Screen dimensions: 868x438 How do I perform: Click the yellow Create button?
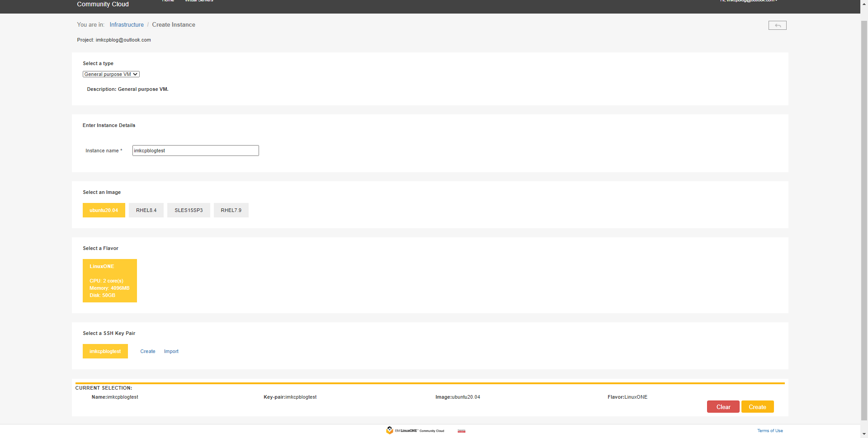758,407
